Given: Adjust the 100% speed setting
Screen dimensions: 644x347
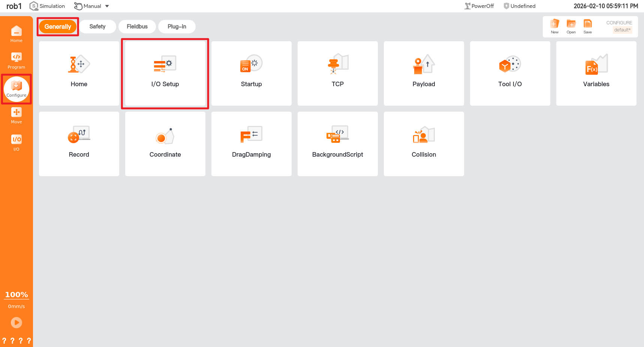Looking at the screenshot, I should (16, 295).
